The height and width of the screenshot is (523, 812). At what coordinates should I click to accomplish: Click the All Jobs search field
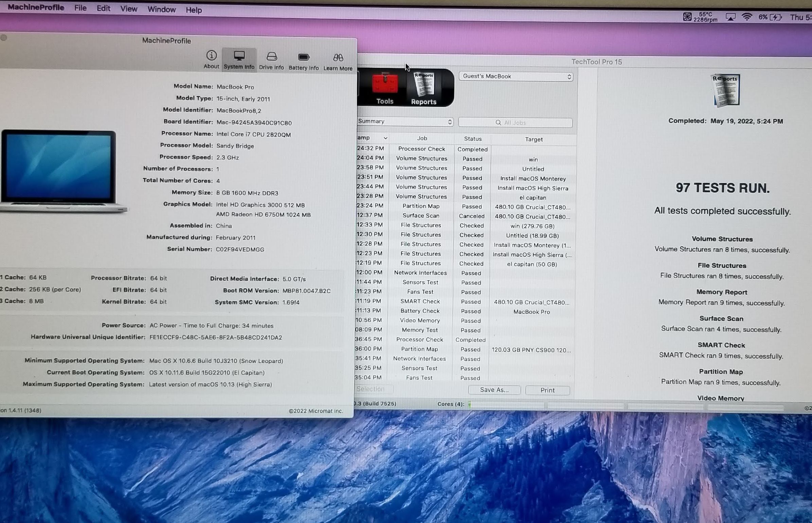click(515, 123)
